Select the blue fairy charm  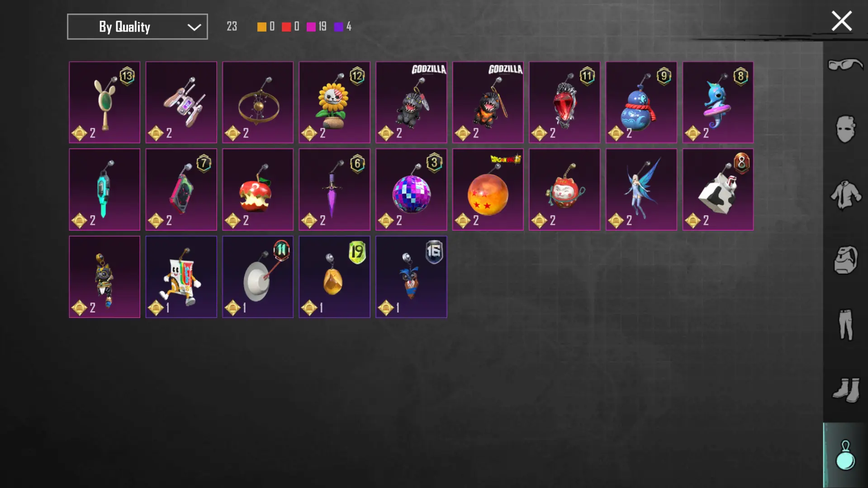coord(641,190)
